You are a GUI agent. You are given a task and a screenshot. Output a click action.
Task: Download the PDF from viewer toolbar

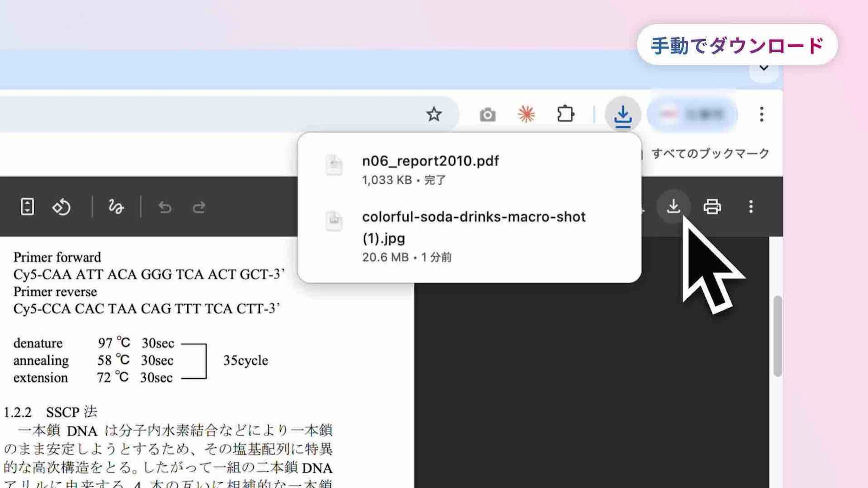(673, 206)
